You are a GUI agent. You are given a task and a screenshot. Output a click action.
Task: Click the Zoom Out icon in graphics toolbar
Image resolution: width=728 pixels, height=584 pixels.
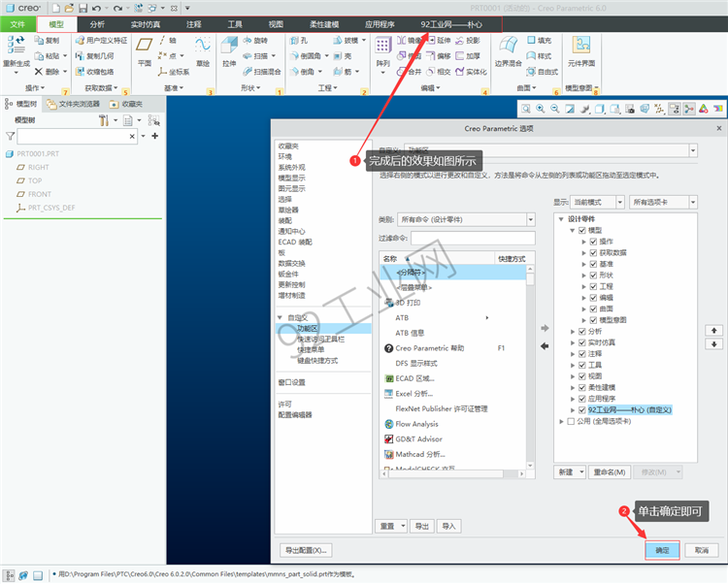pyautogui.click(x=555, y=109)
